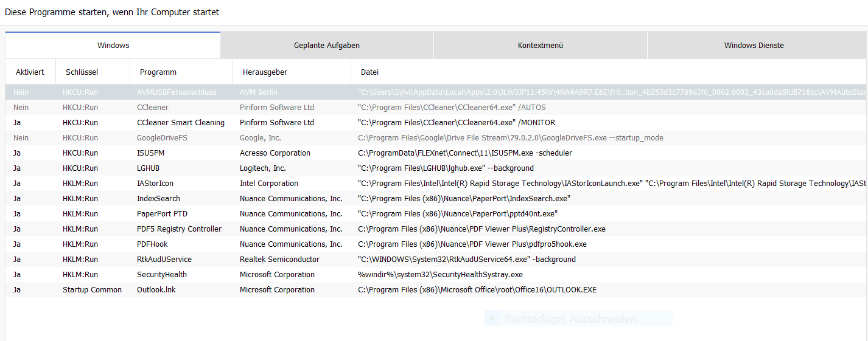The image size is (868, 341).
Task: Select the PDFHook program entry
Action: point(153,244)
